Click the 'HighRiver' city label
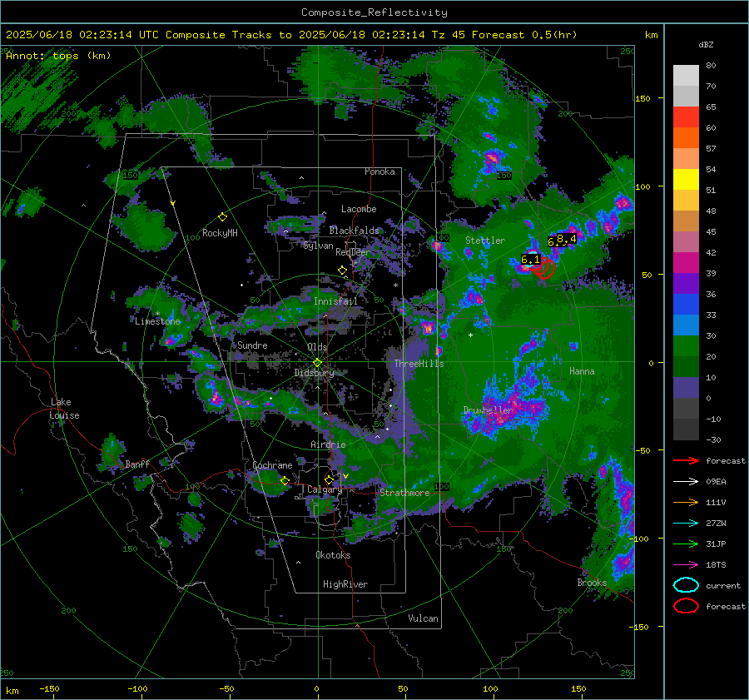 345,584
